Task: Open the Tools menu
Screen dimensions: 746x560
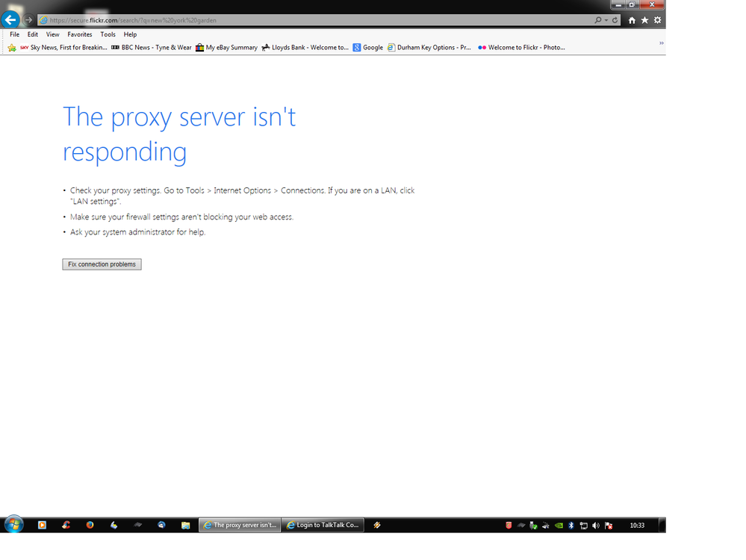Action: pos(108,34)
